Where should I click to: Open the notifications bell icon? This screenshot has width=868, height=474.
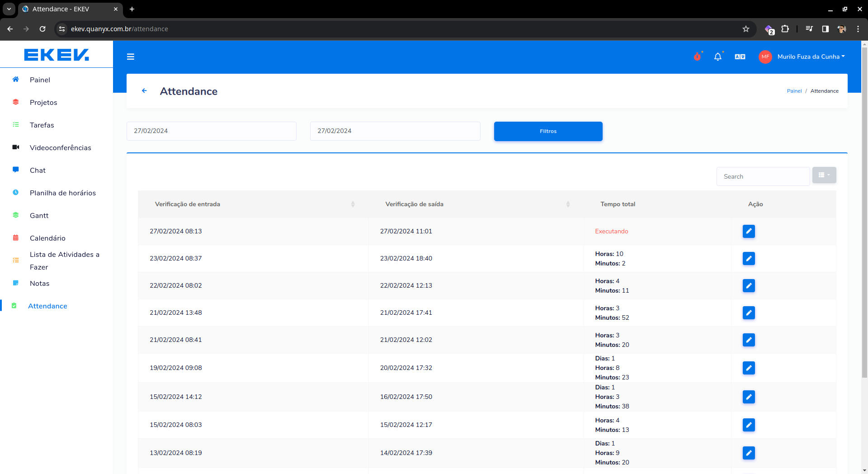click(717, 57)
